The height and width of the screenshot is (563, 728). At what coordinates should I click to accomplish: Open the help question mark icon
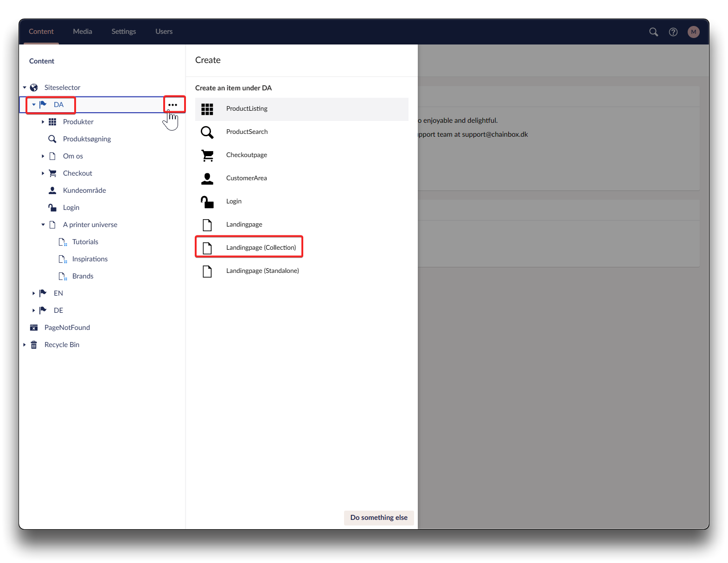tap(673, 32)
